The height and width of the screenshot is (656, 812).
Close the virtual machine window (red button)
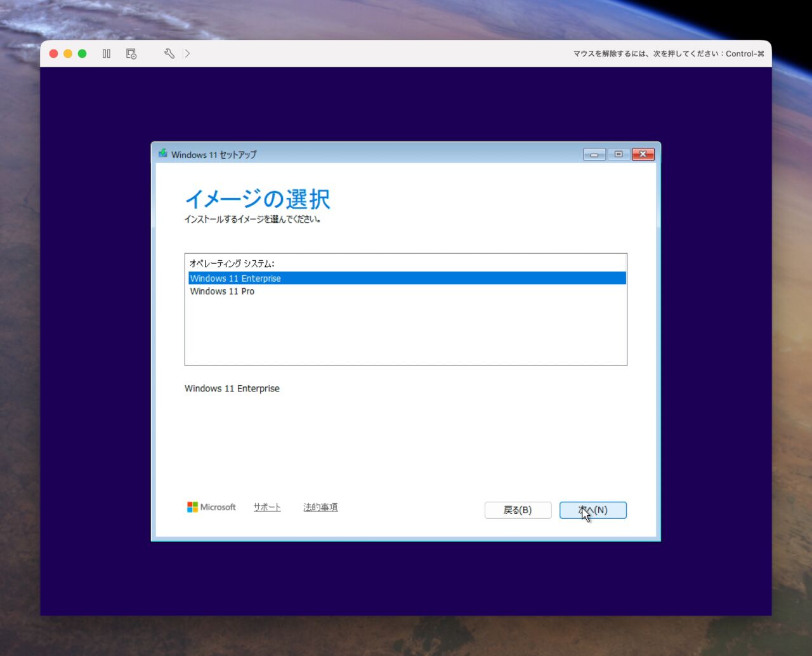(54, 54)
